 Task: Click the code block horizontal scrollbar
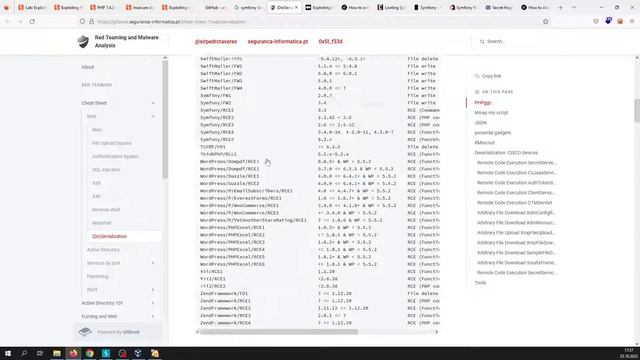coord(279,332)
